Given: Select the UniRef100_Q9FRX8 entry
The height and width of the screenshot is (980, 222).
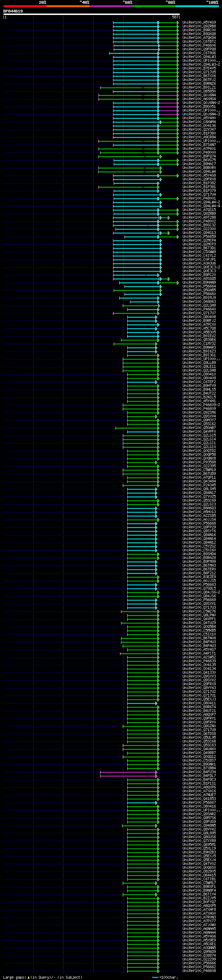Looking at the screenshot, I should point(199,179).
